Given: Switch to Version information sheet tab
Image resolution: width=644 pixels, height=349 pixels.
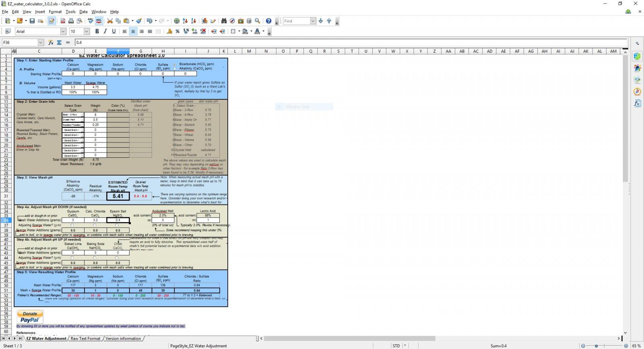Looking at the screenshot, I should pos(123,339).
